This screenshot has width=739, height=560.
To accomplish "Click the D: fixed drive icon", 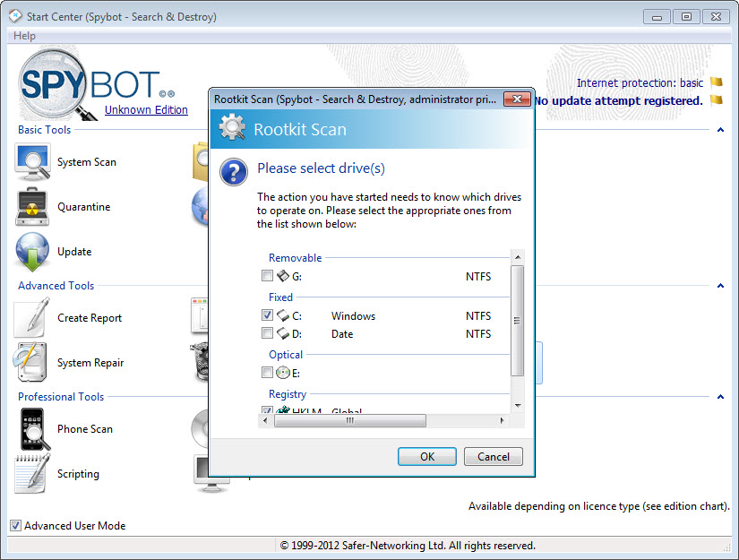I will coord(283,333).
